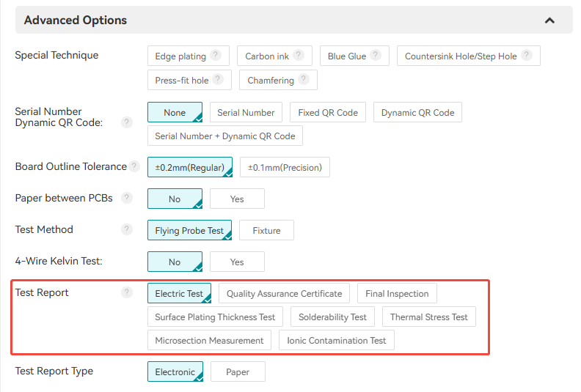Click help icon next to Press-fit hole
Image resolution: width=581 pixels, height=392 pixels.
pos(219,80)
